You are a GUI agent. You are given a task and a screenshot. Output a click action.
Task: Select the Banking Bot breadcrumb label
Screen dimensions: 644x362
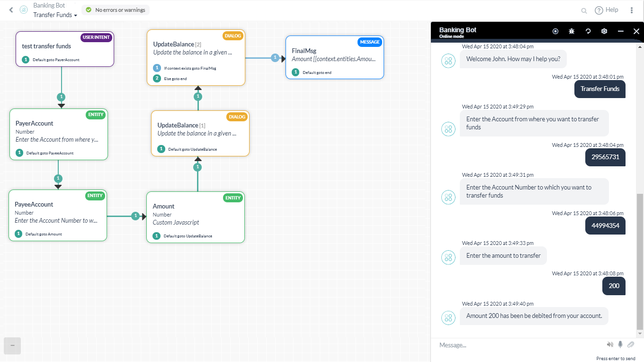point(49,5)
